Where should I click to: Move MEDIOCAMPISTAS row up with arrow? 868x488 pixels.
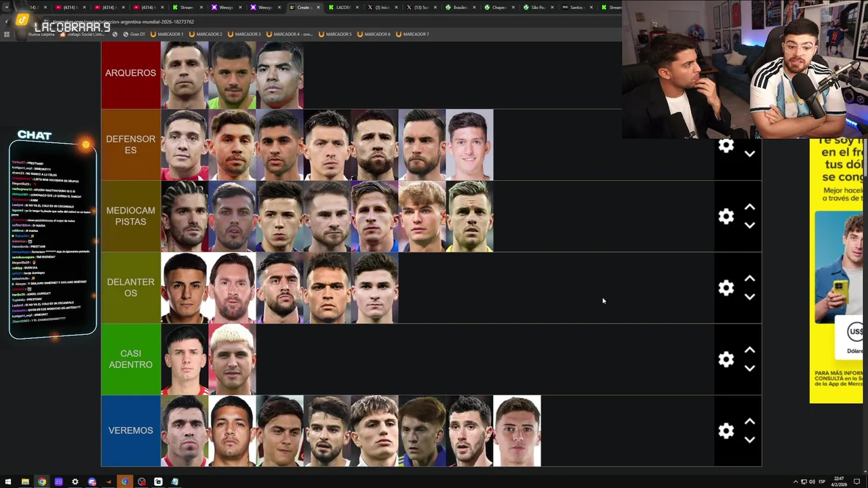749,207
